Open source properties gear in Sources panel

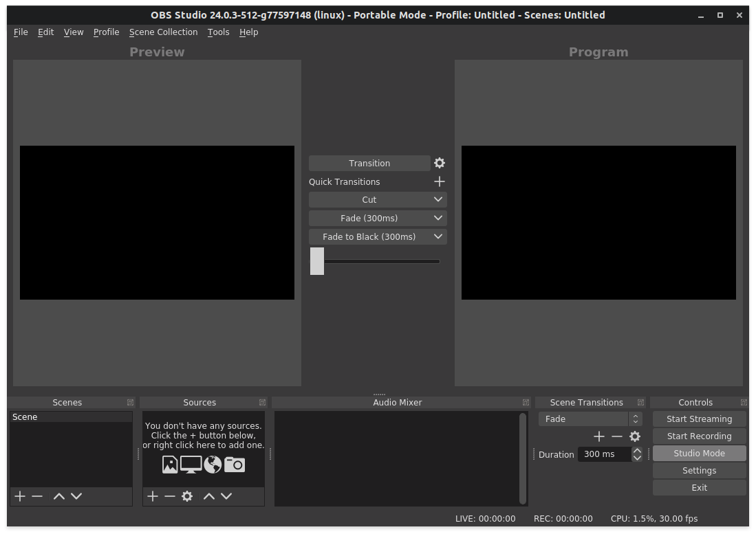click(x=187, y=496)
